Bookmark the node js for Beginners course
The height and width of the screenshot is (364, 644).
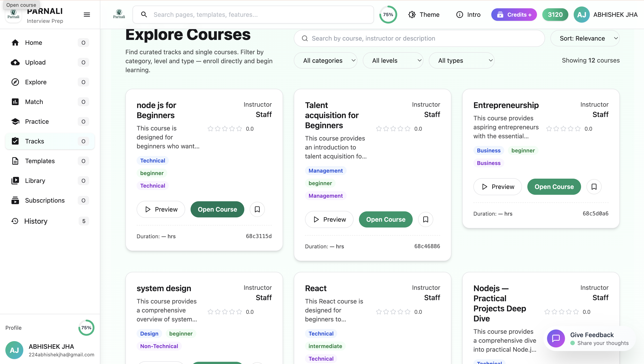[x=257, y=209]
